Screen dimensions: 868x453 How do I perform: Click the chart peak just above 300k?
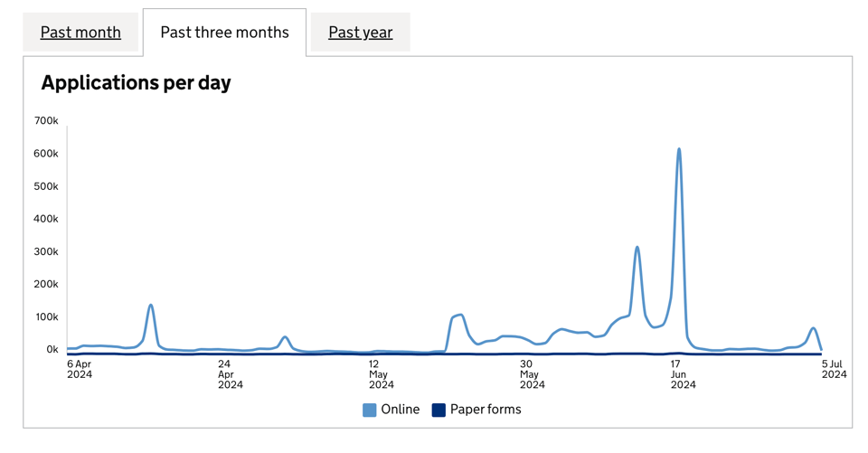click(637, 248)
